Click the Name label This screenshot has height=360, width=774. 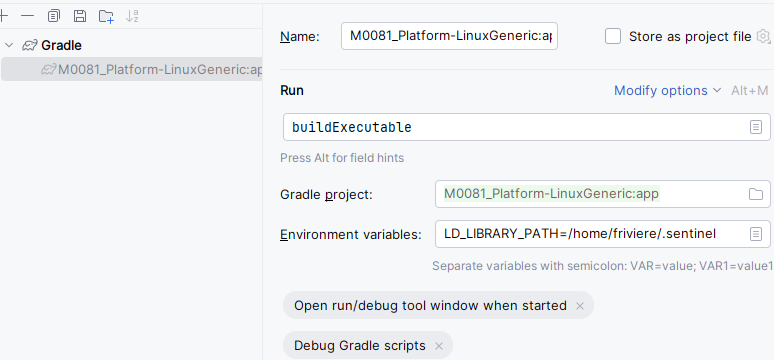[300, 37]
